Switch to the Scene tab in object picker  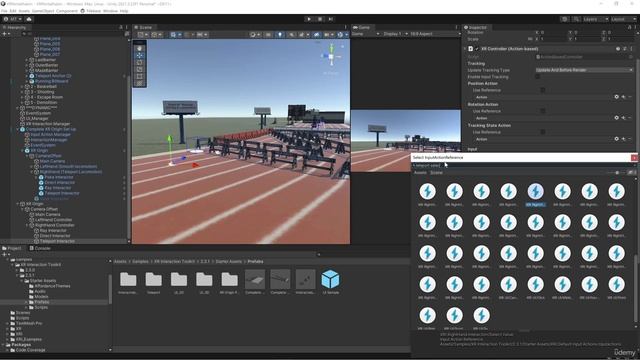coord(436,173)
